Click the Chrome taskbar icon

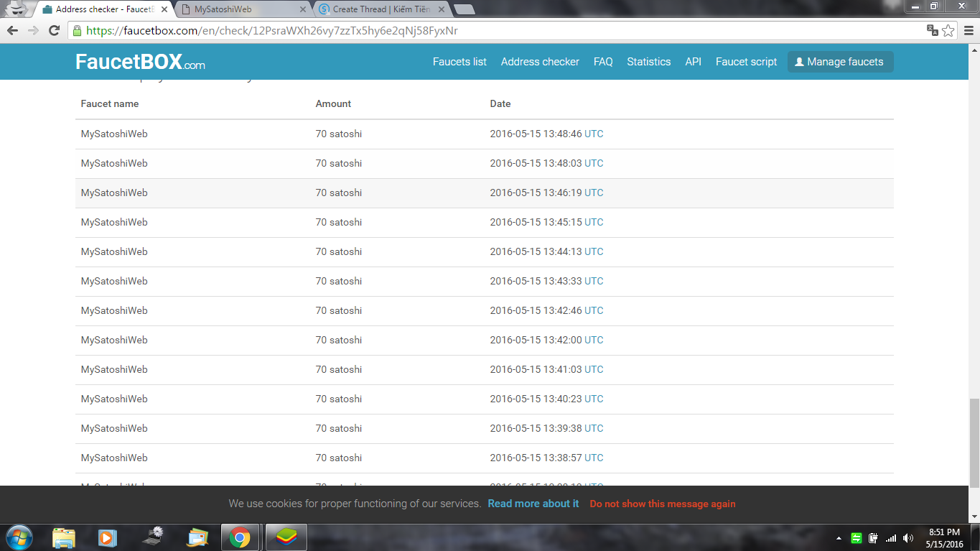tap(240, 537)
